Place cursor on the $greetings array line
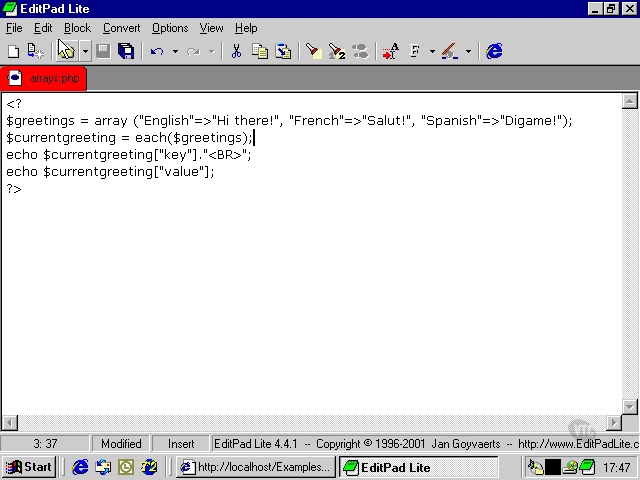The height and width of the screenshot is (480, 640). (x=289, y=121)
